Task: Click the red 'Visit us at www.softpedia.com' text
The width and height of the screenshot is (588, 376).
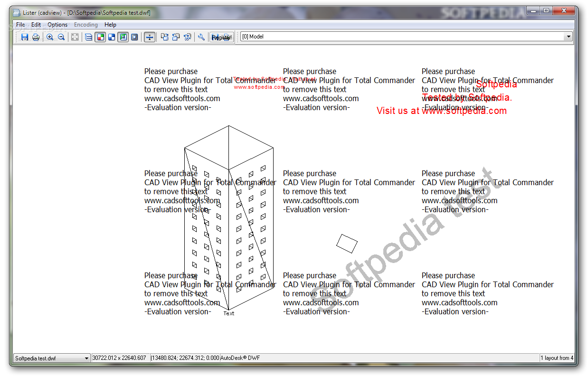Action: [442, 111]
